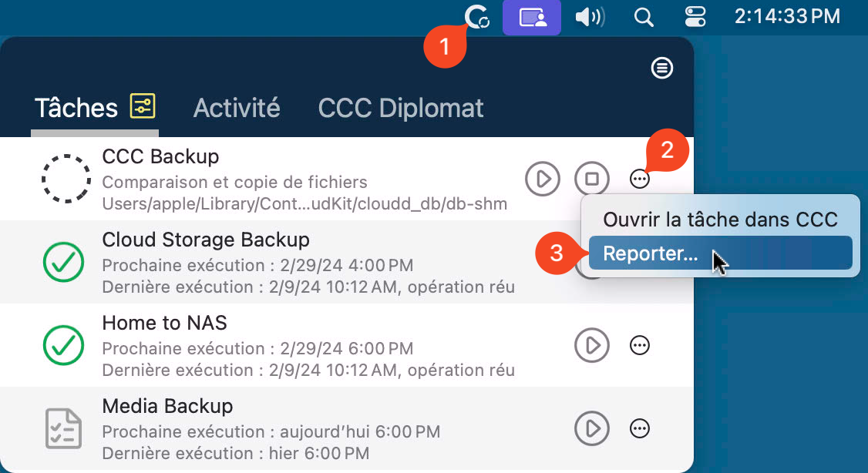Click Home to NAS next run 6:00 PM
The image size is (868, 473).
[257, 348]
